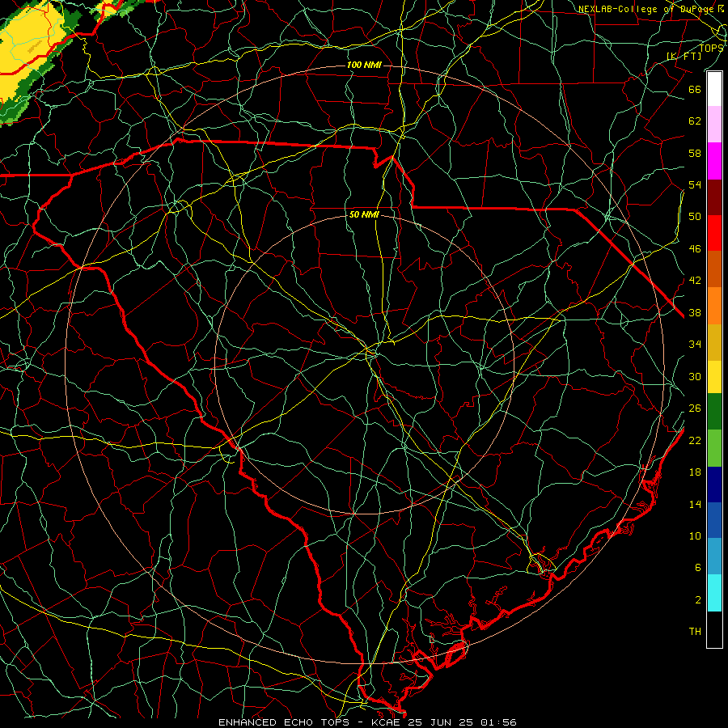Click the magenta legend swatch
Screen dimensions: 728x728
[714, 161]
